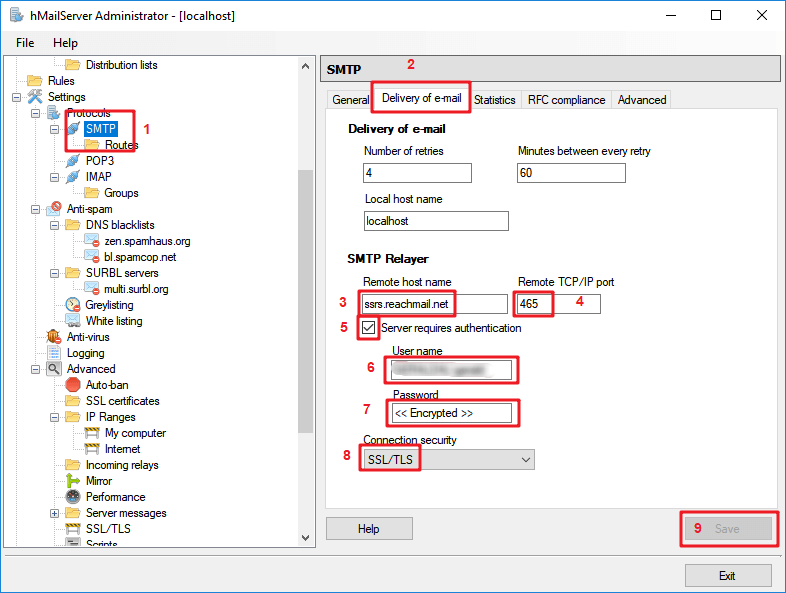
Task: Maximize the hMailServer Administrator window
Action: (716, 15)
